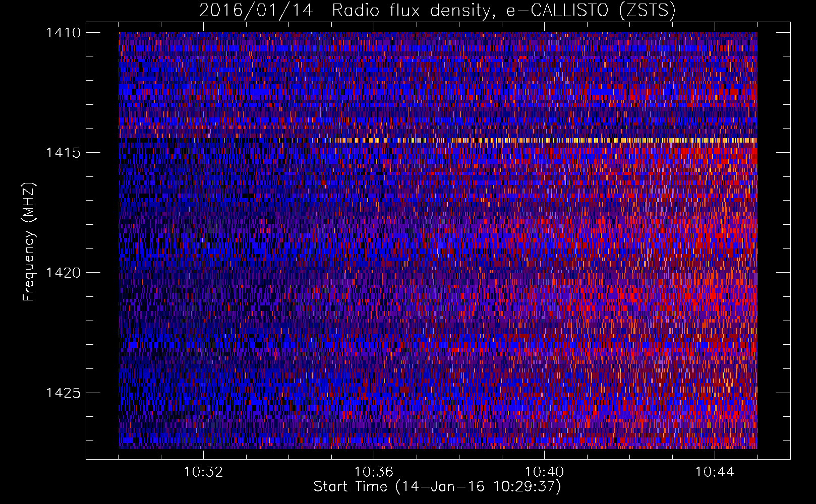Click the frequency tick label '1415'
816x504 pixels.
click(63, 153)
